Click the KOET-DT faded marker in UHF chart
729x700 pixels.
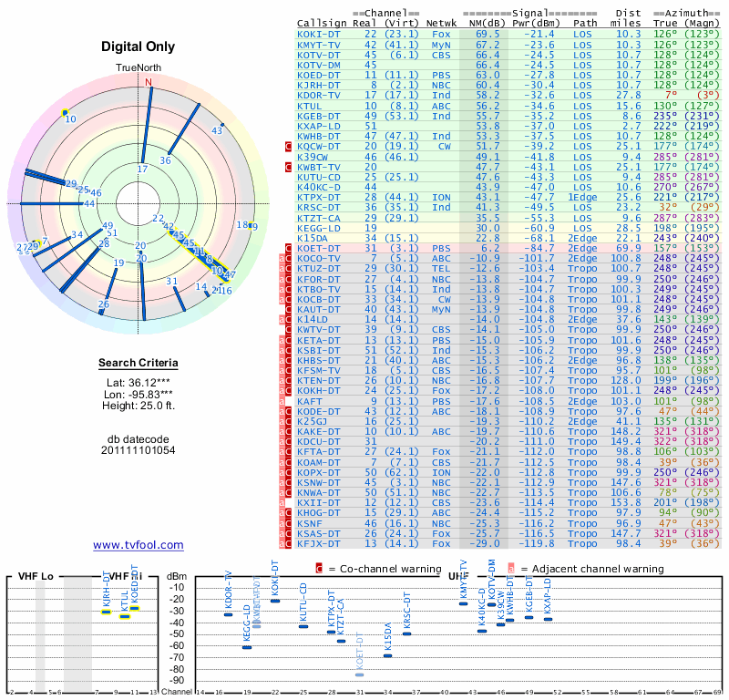coord(359,674)
